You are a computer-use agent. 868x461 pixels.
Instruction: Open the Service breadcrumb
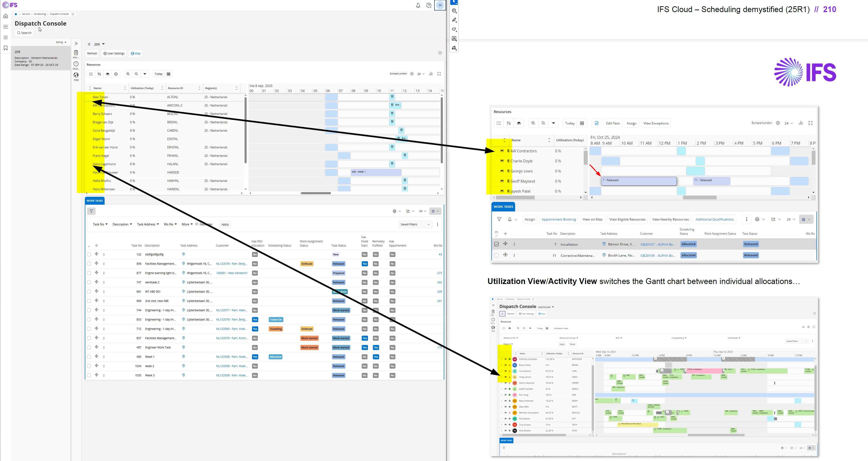[26, 14]
